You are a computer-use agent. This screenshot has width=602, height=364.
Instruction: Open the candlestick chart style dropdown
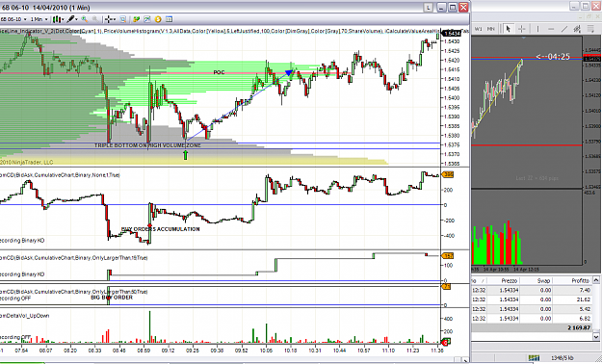(58, 19)
